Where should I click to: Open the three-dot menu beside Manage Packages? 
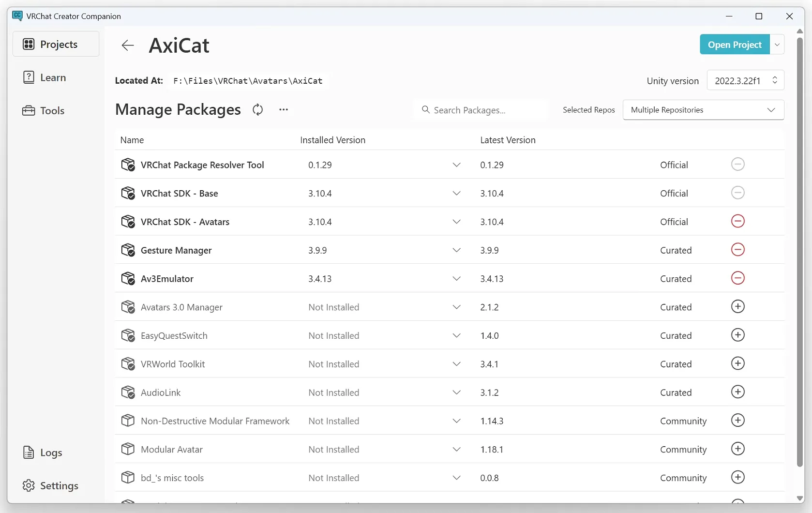[284, 110]
